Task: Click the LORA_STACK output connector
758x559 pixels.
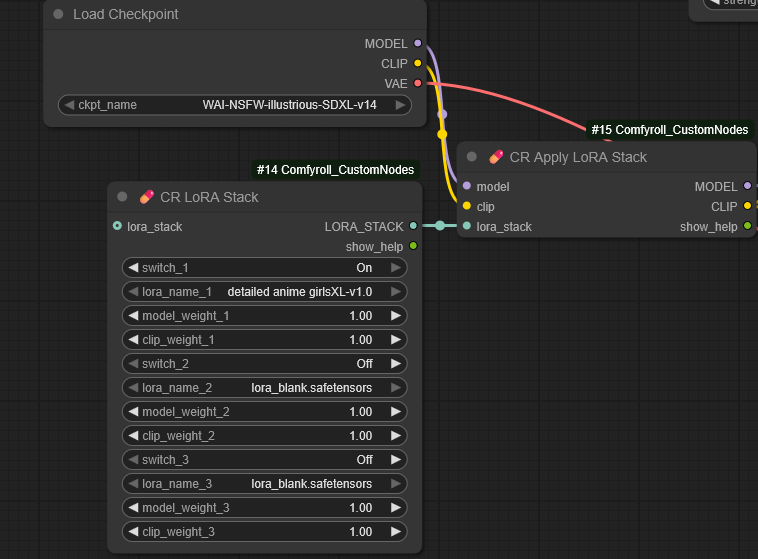Action: click(413, 227)
